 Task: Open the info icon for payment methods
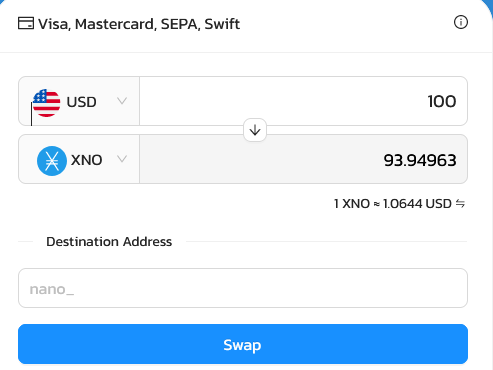(461, 22)
